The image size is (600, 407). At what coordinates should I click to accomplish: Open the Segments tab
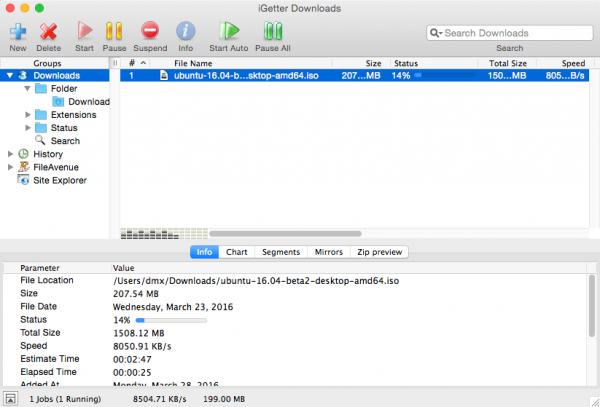[x=281, y=252]
